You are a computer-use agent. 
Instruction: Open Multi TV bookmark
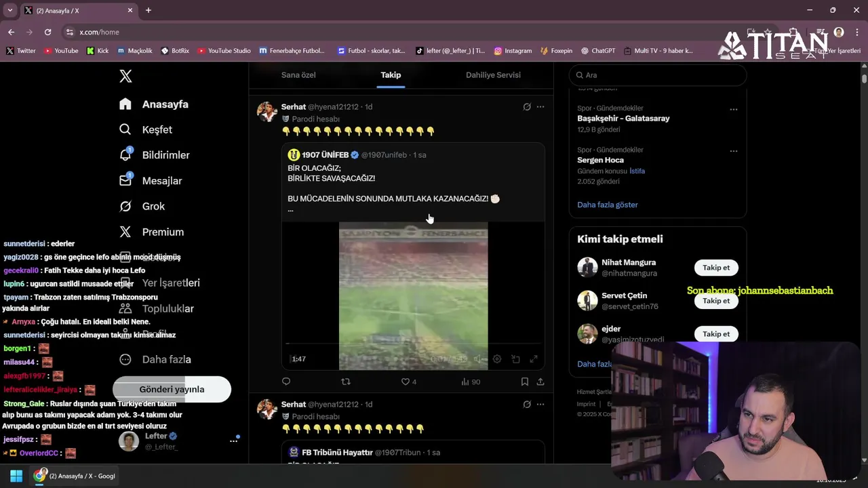click(658, 51)
